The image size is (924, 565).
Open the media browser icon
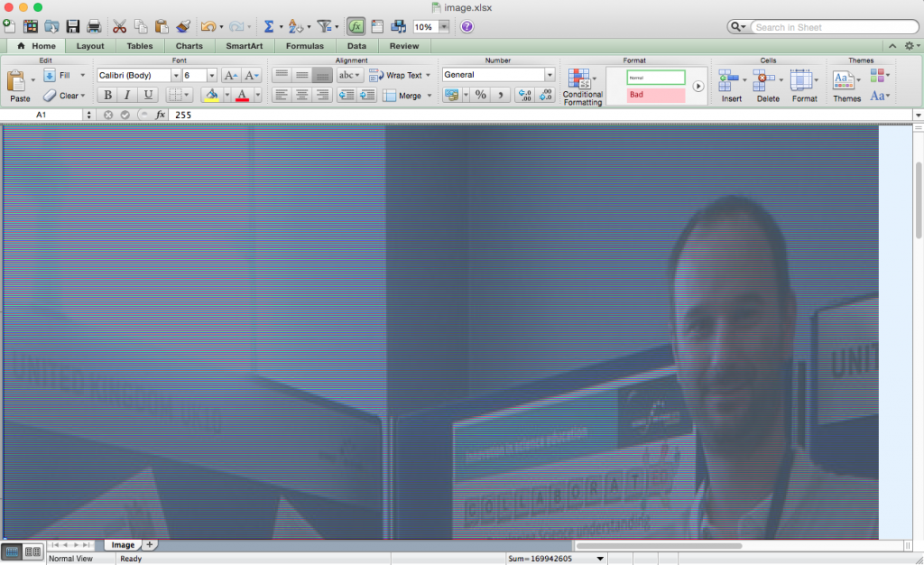point(399,26)
